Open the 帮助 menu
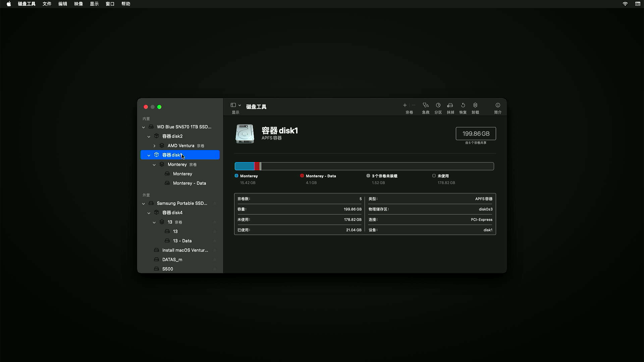This screenshot has height=362, width=644. 126,4
